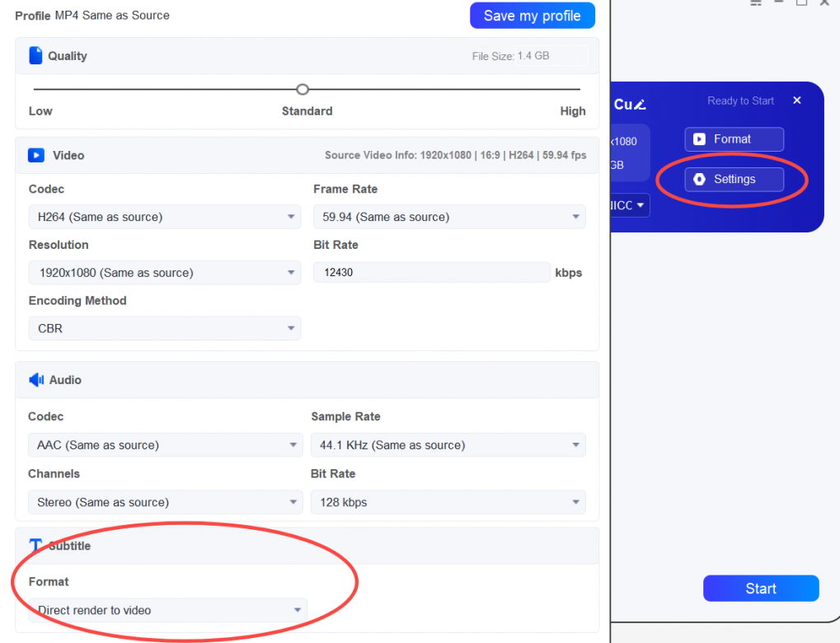The image size is (840, 643).
Task: Open Settings for the video task
Action: (734, 179)
